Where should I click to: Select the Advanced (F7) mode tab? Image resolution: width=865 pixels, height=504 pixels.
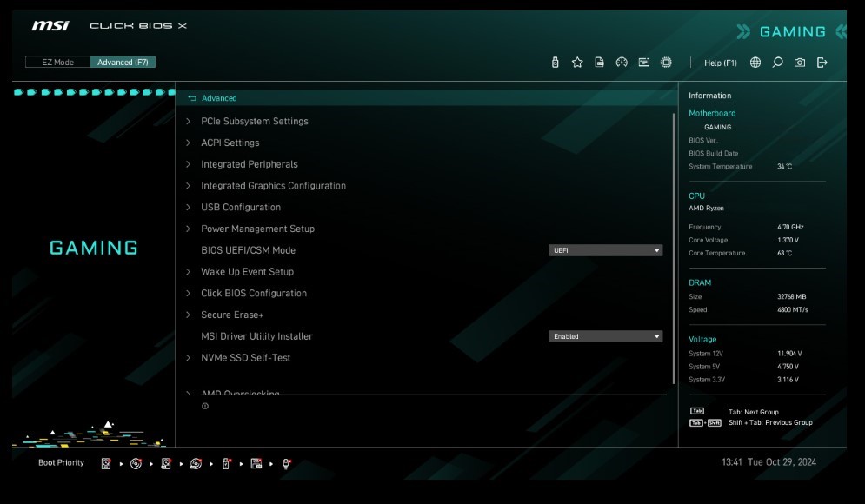point(123,63)
